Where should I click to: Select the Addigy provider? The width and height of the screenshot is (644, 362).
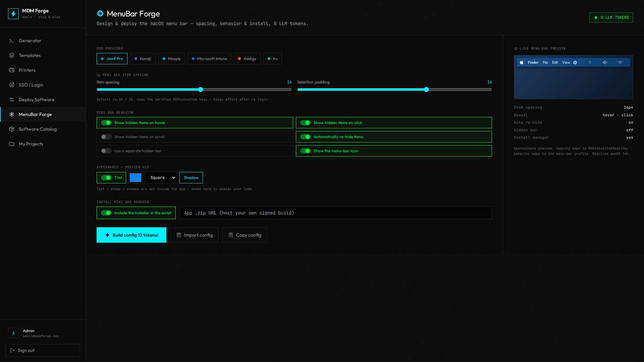click(247, 59)
